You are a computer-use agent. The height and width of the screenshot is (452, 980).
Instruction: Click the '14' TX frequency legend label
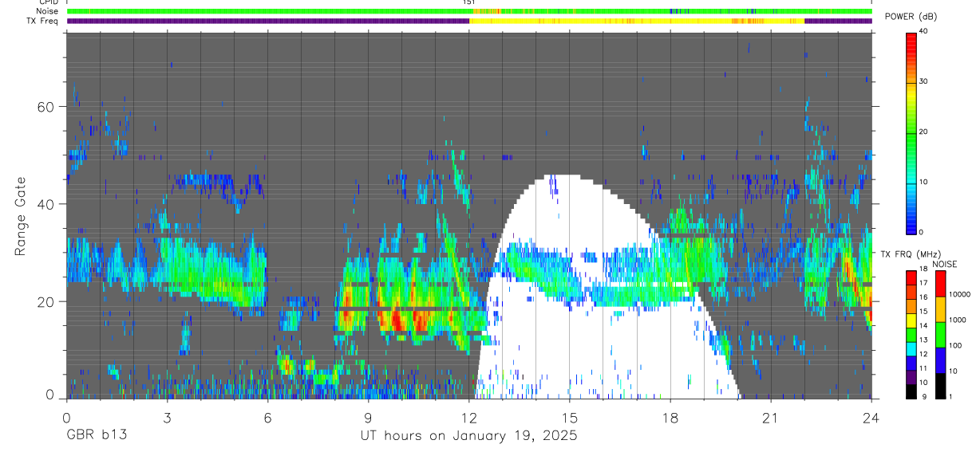[923, 327]
